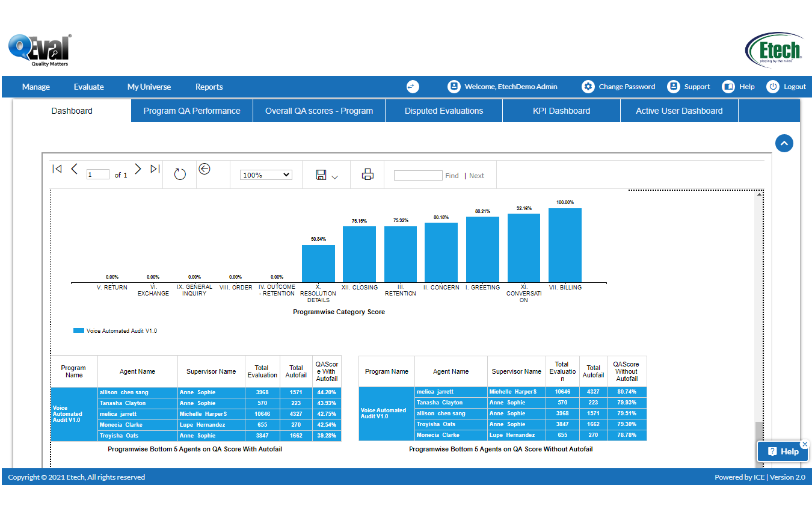The width and height of the screenshot is (812, 526).
Task: Click the page number input box
Action: tap(98, 175)
